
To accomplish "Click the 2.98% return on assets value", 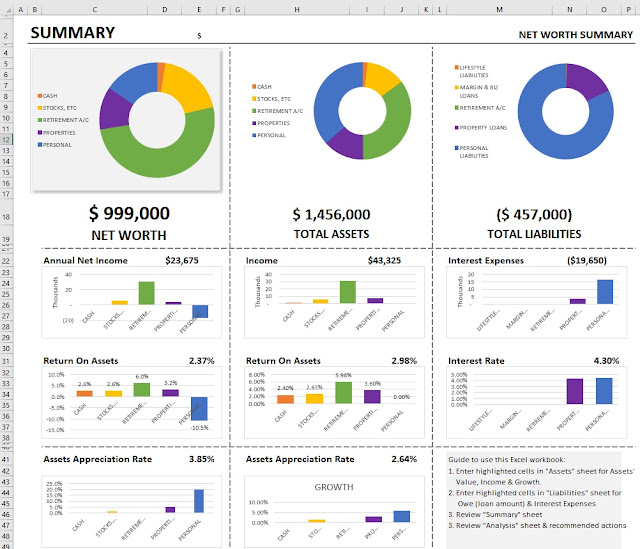I will click(404, 361).
